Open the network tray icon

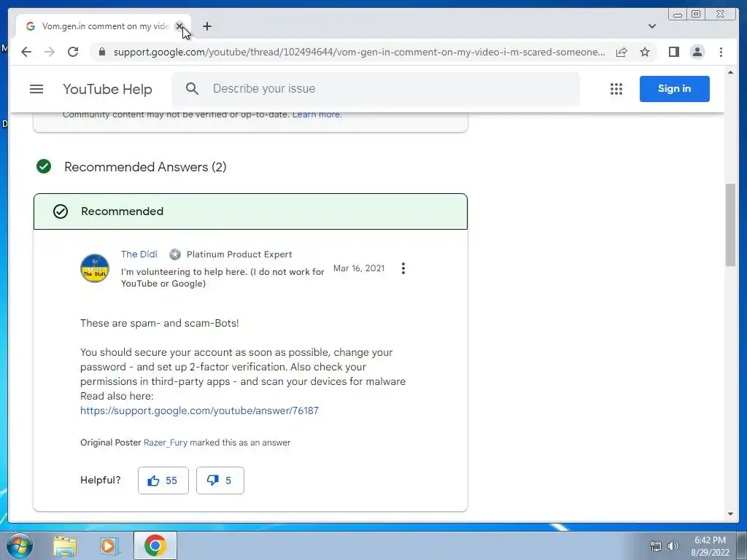[x=656, y=546]
